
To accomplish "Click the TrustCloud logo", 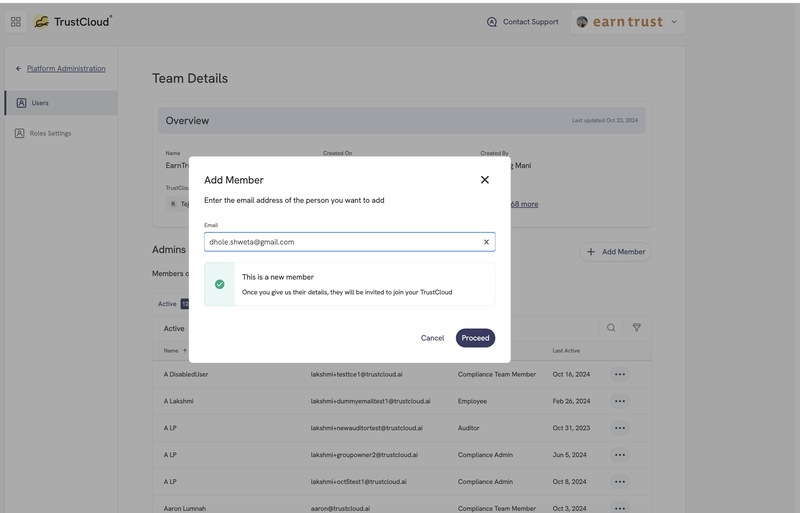I will [x=72, y=22].
